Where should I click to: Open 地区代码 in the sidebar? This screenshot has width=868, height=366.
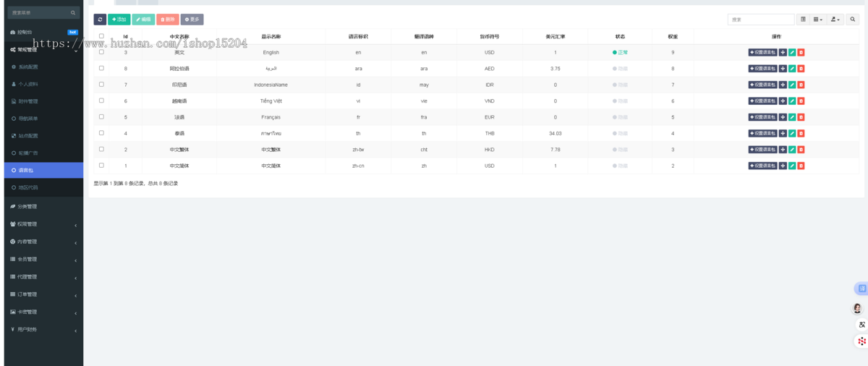(x=43, y=187)
